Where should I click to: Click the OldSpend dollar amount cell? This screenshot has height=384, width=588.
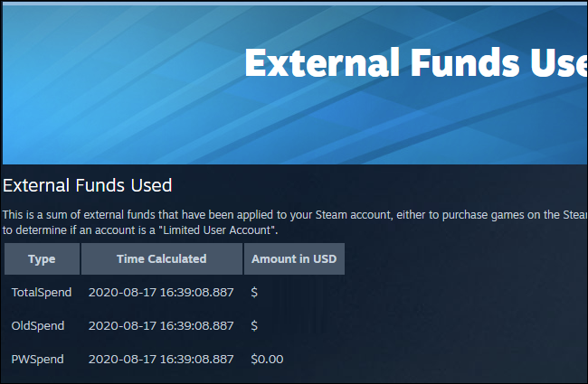click(x=254, y=325)
